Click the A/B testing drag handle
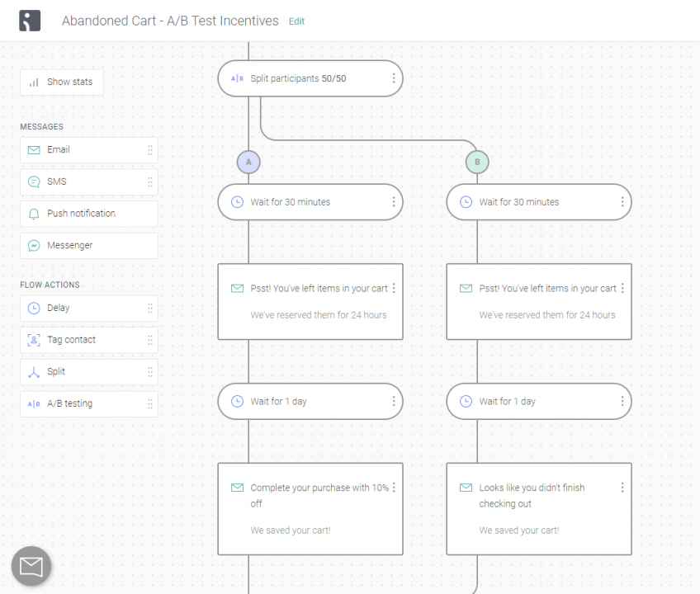This screenshot has width=700, height=594. pos(150,404)
